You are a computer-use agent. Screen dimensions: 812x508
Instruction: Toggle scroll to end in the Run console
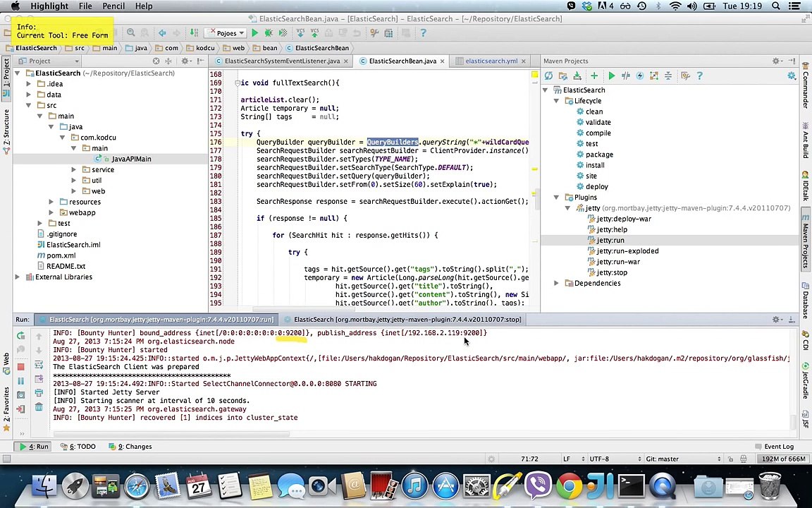(39, 379)
